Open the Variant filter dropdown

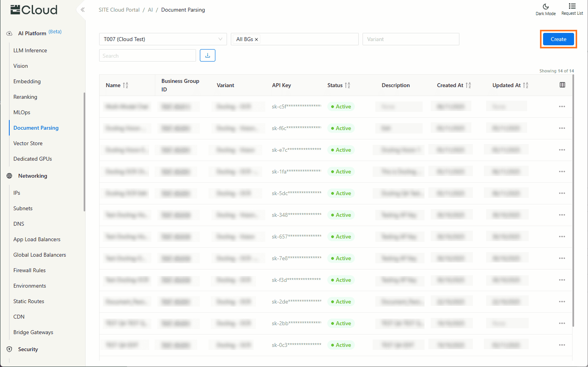[x=411, y=39]
